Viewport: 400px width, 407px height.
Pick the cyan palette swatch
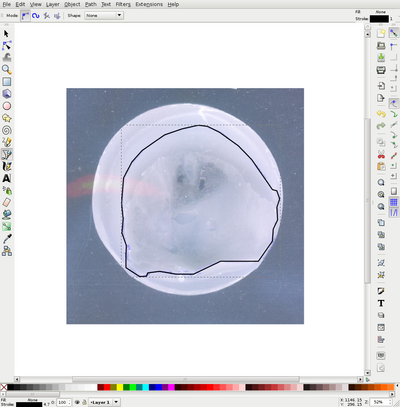(x=146, y=387)
